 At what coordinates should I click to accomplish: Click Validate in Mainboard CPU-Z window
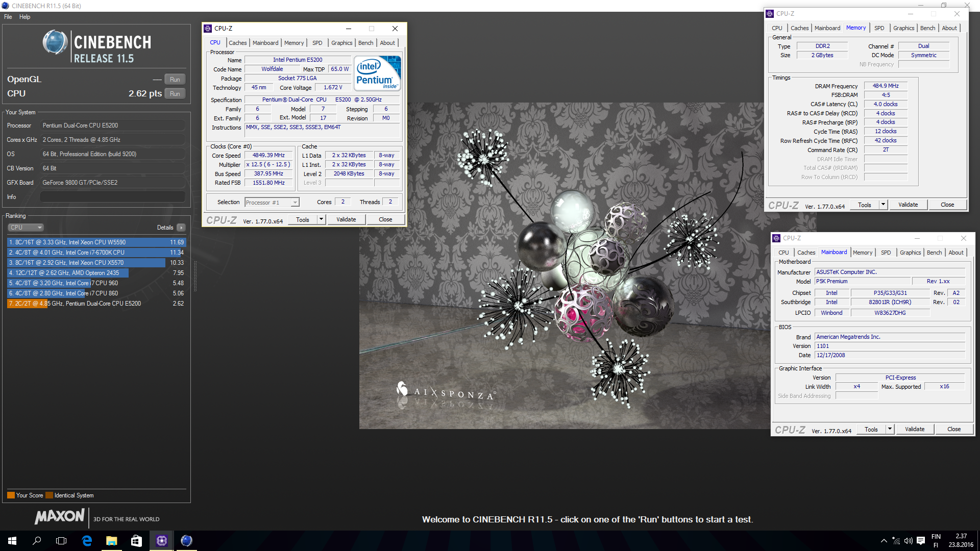pyautogui.click(x=915, y=430)
